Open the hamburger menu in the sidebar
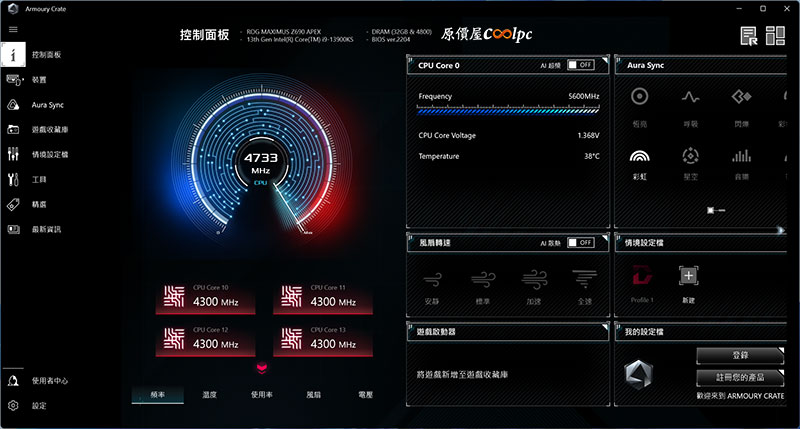 pos(13,30)
